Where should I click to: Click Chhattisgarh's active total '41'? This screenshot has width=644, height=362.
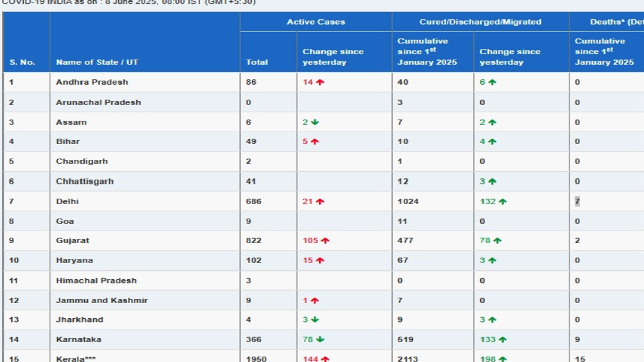251,182
